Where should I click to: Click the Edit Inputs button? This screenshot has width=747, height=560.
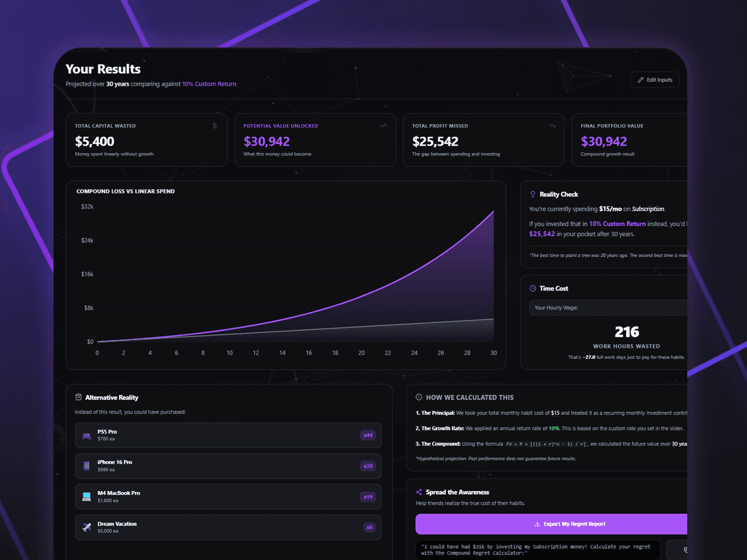tap(654, 80)
